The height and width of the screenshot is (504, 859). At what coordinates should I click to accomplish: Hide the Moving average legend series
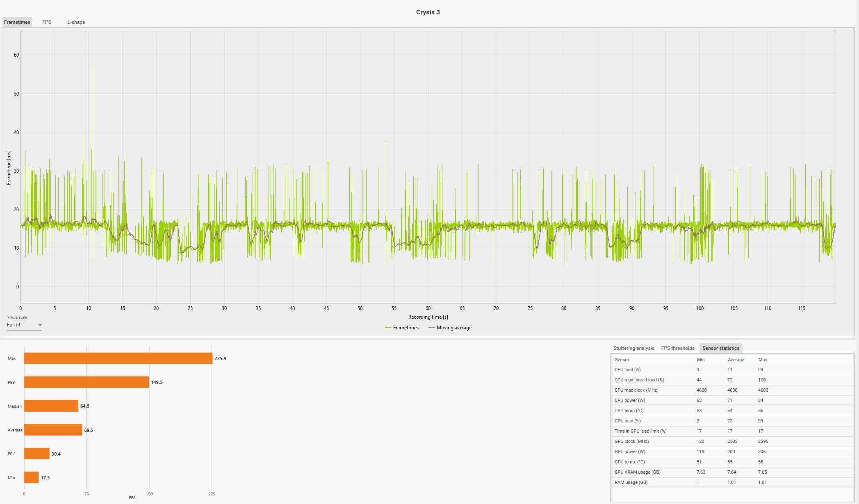[450, 328]
